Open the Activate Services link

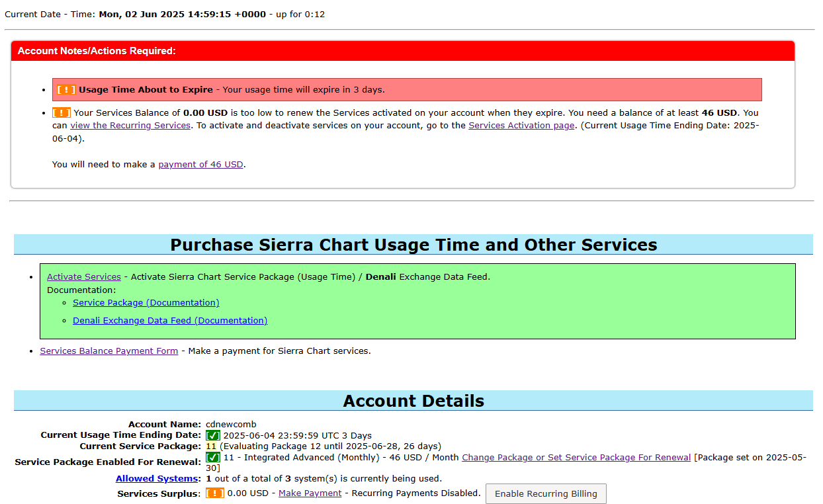tap(84, 276)
